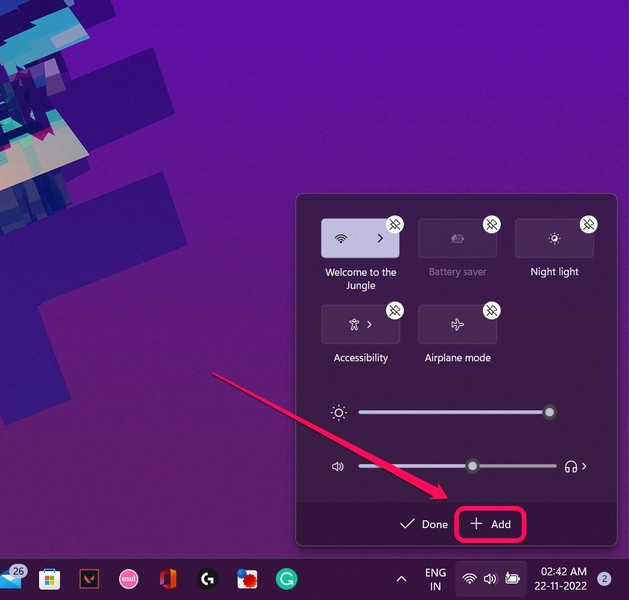
Task: Toggle the Airplane mode tile
Action: coord(457,324)
